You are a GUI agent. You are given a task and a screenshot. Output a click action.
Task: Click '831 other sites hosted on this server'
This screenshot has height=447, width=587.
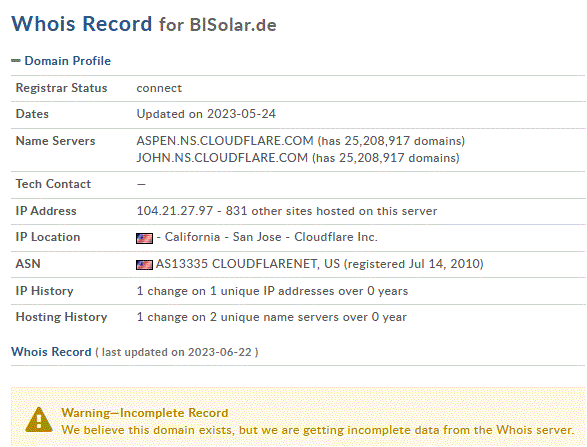[x=331, y=211]
